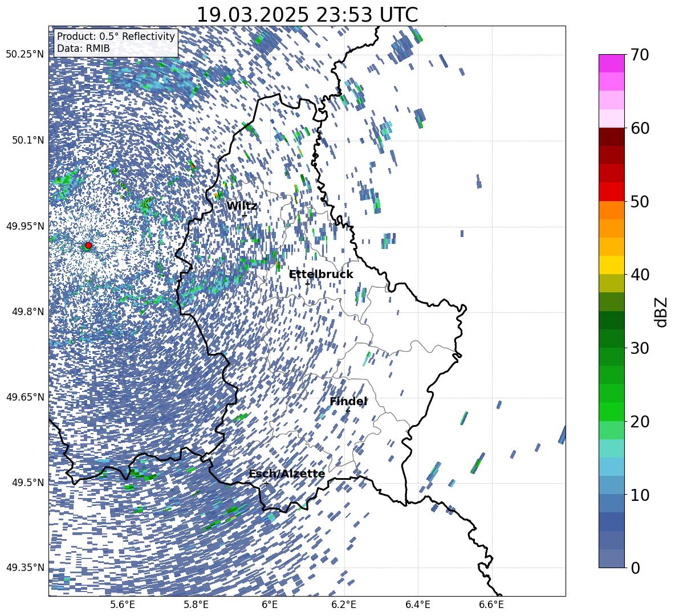Select the Ettelbruck city label
The height and width of the screenshot is (616, 675).
(x=321, y=275)
